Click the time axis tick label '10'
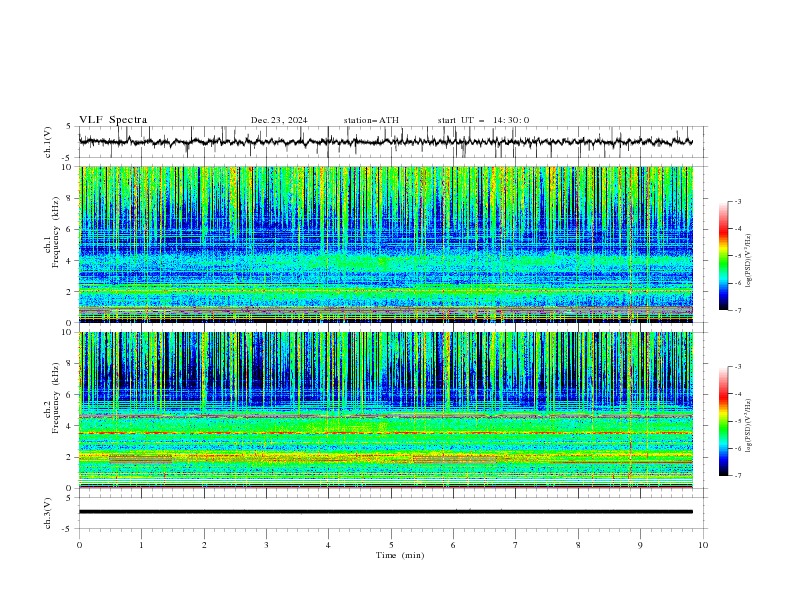Image resolution: width=792 pixels, height=612 pixels. (x=703, y=545)
